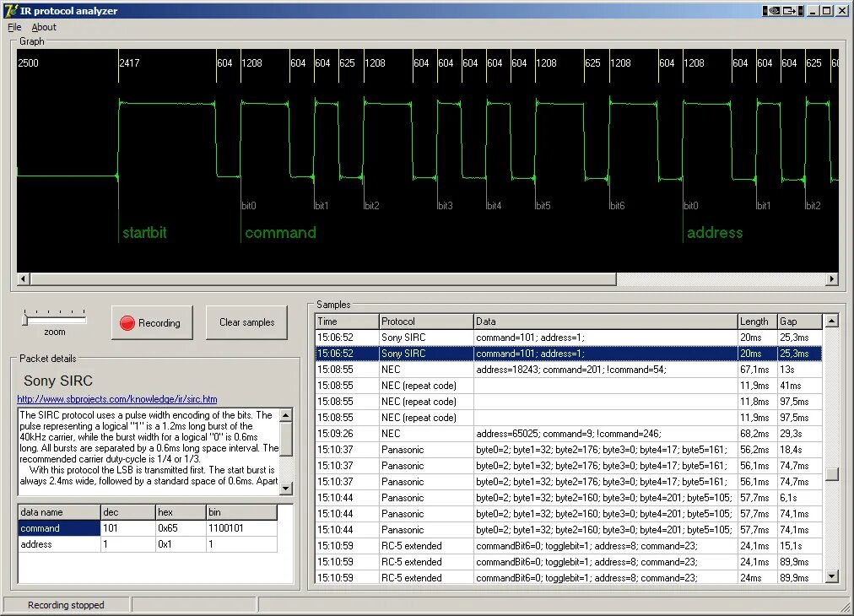Screen dimensions: 854x616
Task: Click the green 'command' label in the graph
Action: tap(280, 233)
